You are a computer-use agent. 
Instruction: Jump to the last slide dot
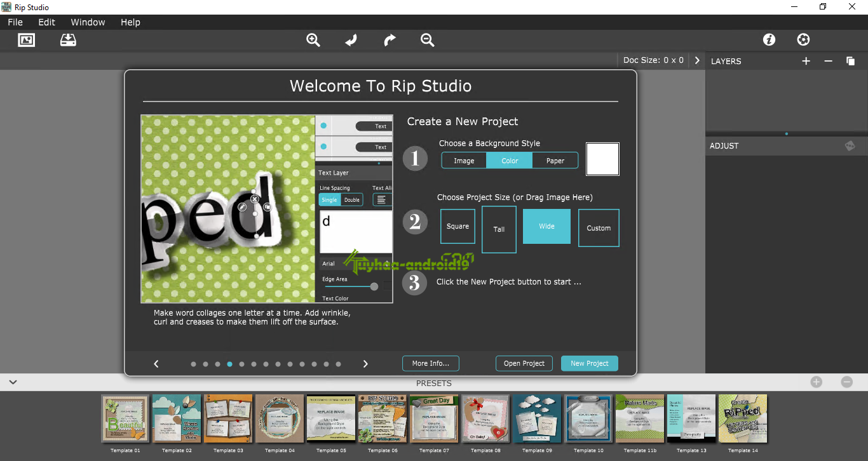[338, 364]
